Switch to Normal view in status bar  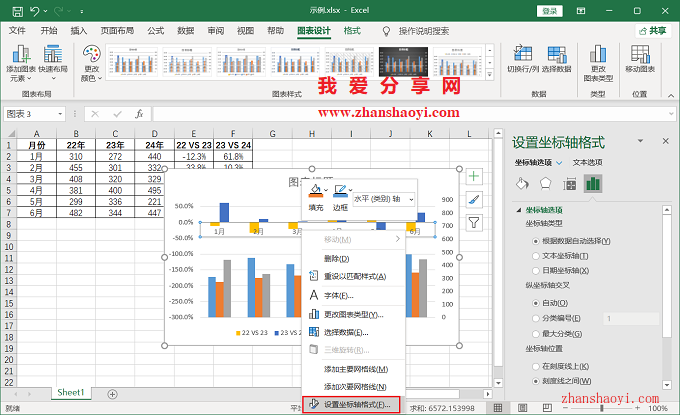[x=498, y=408]
